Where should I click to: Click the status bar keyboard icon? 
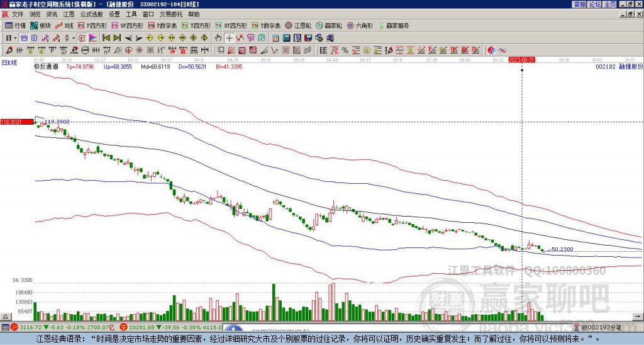click(5, 327)
